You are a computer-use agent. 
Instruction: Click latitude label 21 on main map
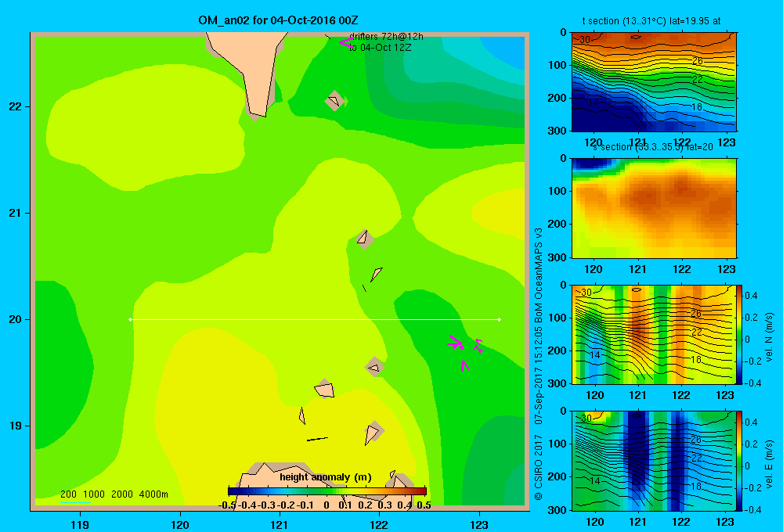[16, 213]
